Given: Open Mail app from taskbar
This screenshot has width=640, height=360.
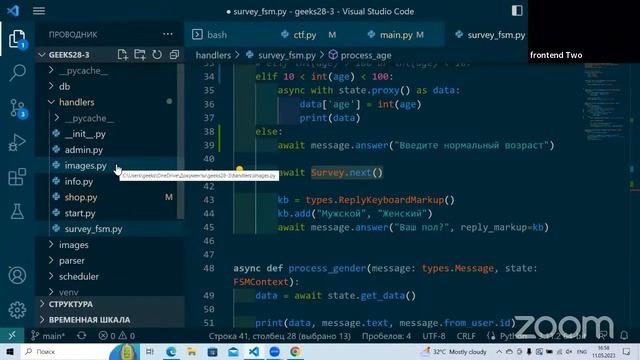Looking at the screenshot, I should [x=233, y=351].
